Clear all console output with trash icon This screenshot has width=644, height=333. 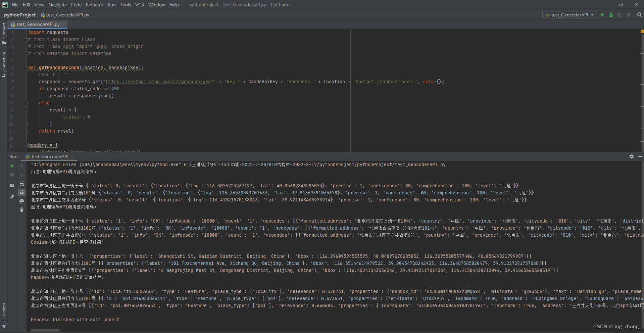[22, 210]
